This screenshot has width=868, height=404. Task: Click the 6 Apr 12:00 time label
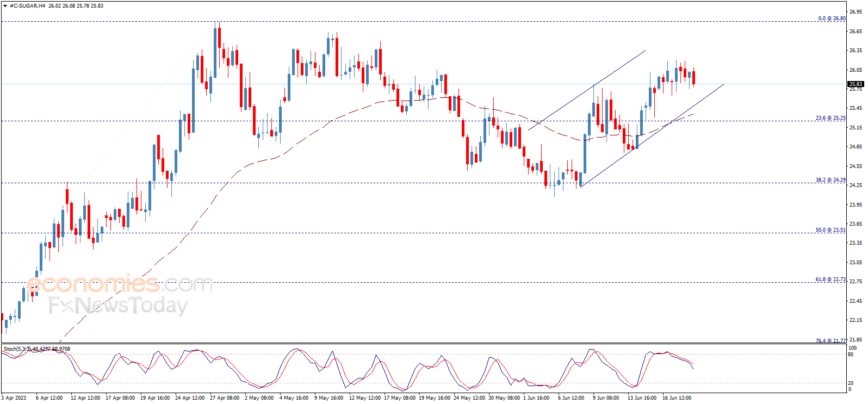(x=49, y=398)
